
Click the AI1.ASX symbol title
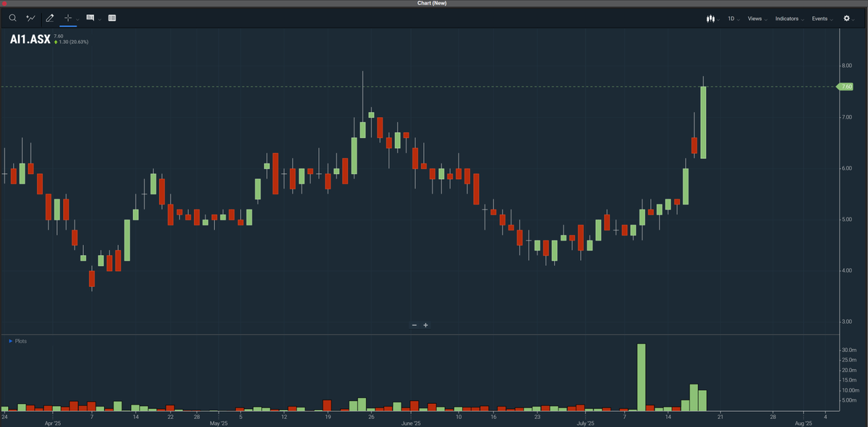tap(30, 39)
